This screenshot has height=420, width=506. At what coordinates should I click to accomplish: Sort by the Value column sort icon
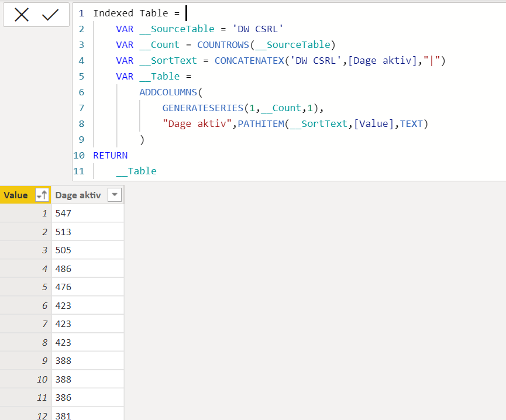(42, 195)
